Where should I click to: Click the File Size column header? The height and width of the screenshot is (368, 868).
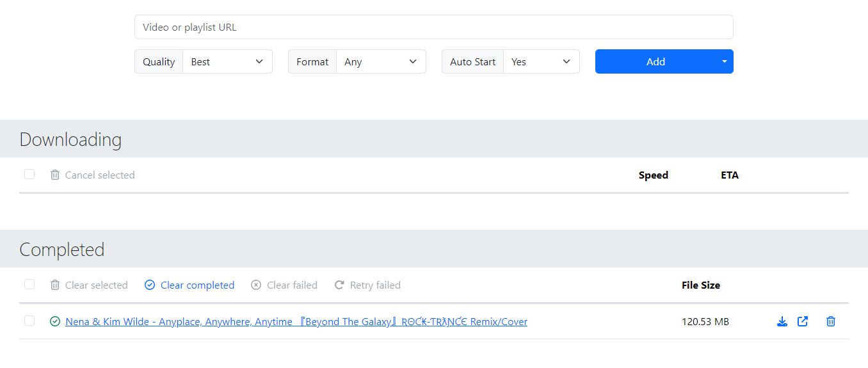point(700,285)
